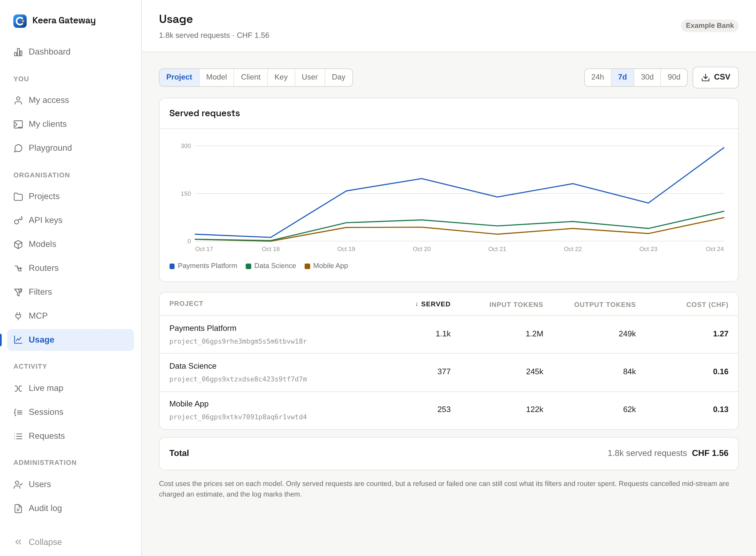Group usage by User
This screenshot has height=556, width=756.
310,77
